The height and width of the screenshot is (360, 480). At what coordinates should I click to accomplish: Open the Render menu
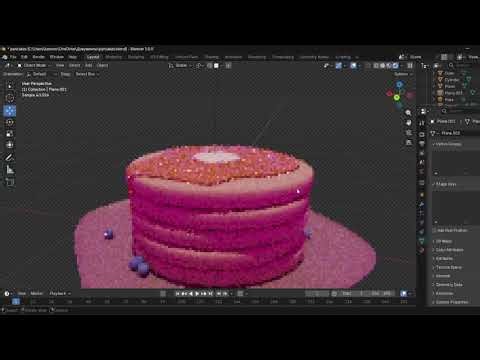point(38,57)
